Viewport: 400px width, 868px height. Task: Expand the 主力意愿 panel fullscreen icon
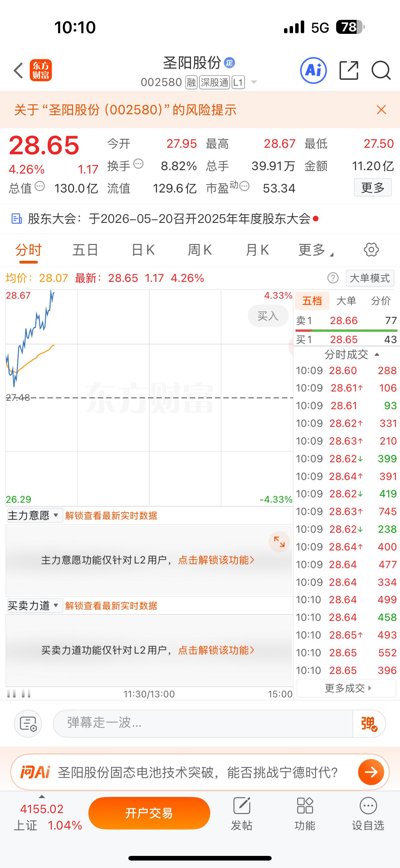coord(279,541)
